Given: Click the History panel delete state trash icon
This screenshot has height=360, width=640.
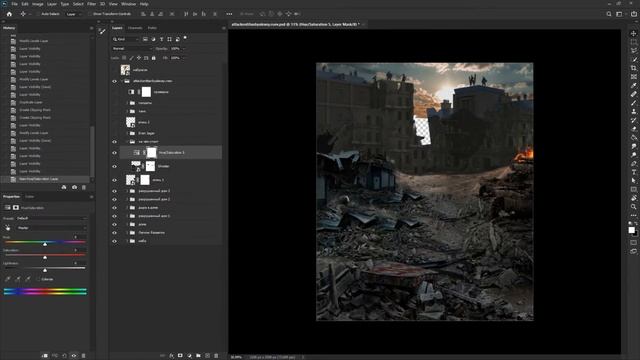Looking at the screenshot, I should tap(84, 187).
